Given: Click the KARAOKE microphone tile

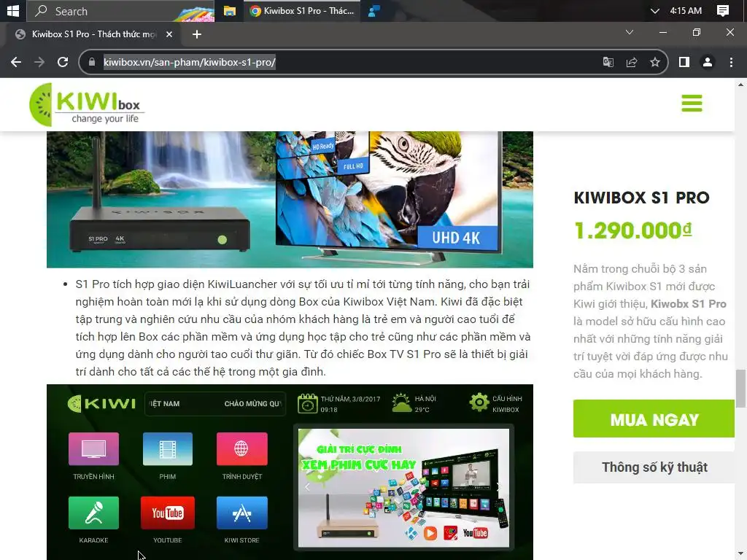Looking at the screenshot, I should pyautogui.click(x=94, y=513).
